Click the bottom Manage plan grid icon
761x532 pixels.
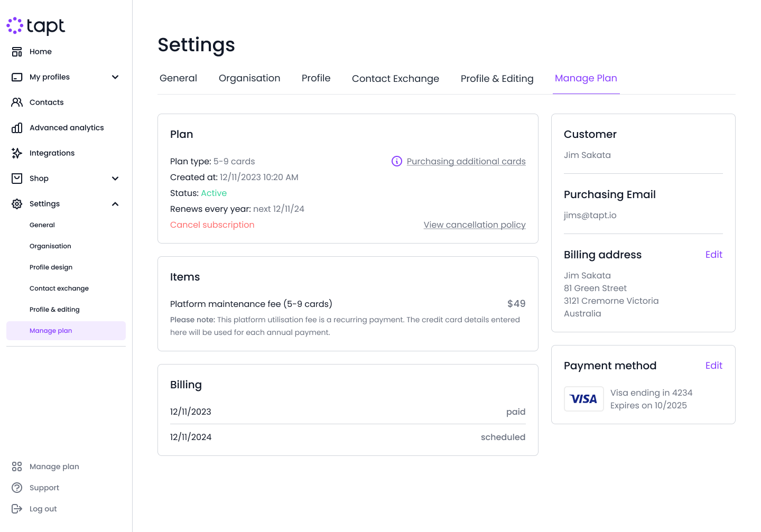(17, 466)
